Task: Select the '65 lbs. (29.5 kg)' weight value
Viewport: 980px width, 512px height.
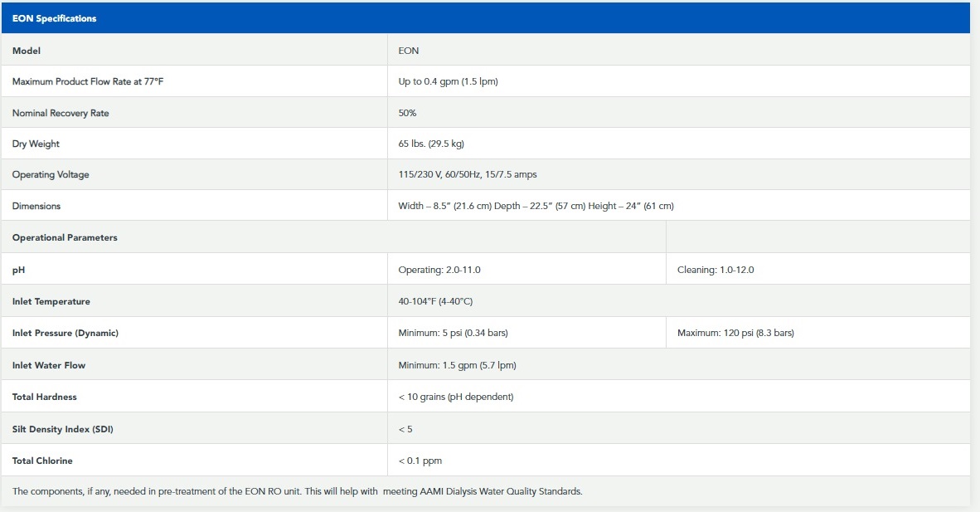Action: point(431,144)
